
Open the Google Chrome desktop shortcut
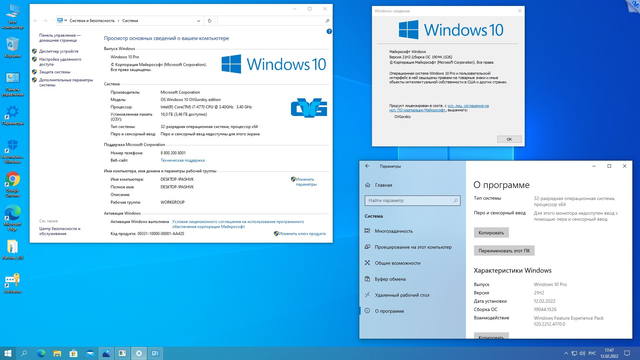(x=13, y=184)
